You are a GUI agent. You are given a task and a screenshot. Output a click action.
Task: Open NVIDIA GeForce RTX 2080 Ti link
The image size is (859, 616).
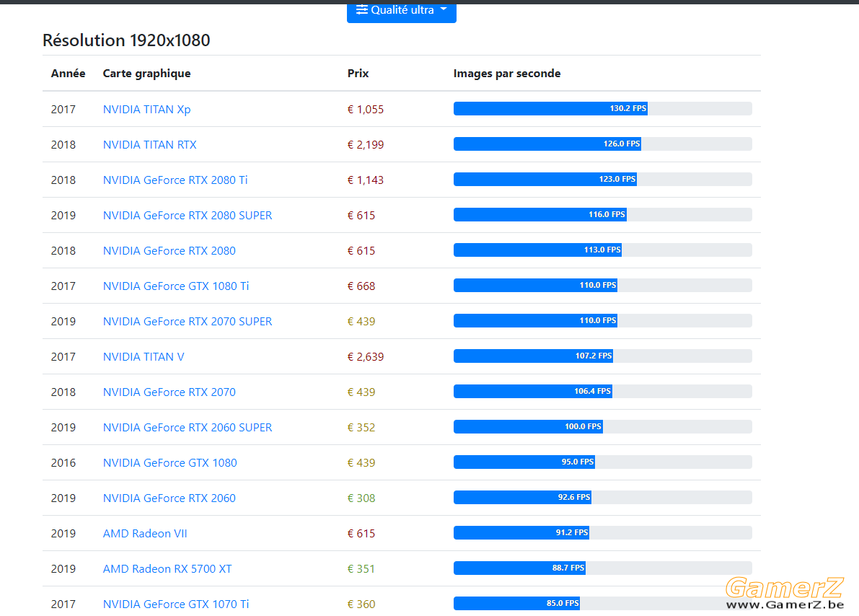point(175,180)
